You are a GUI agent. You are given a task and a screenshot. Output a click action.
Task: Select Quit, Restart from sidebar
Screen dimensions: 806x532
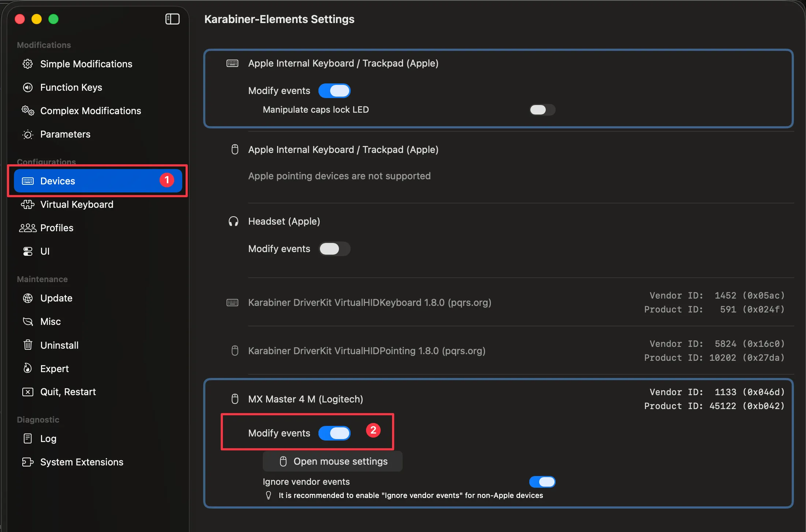[68, 391]
